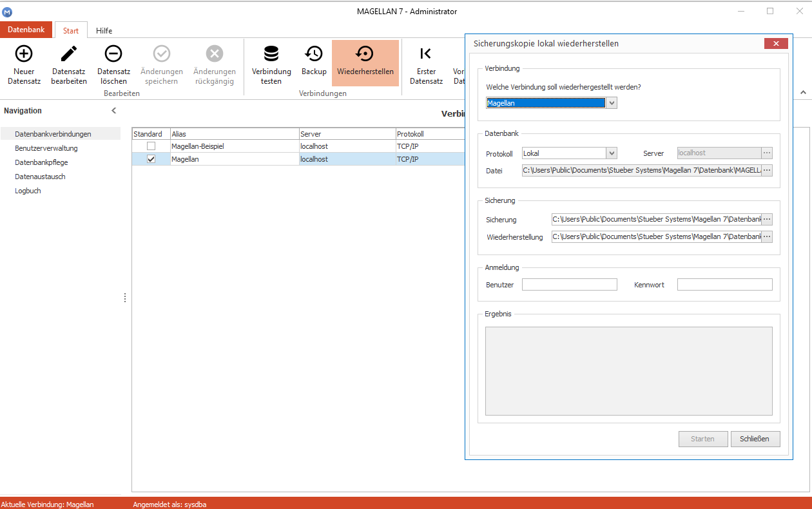The image size is (812, 509).
Task: Click the vertical splitter handle dots
Action: (x=125, y=298)
